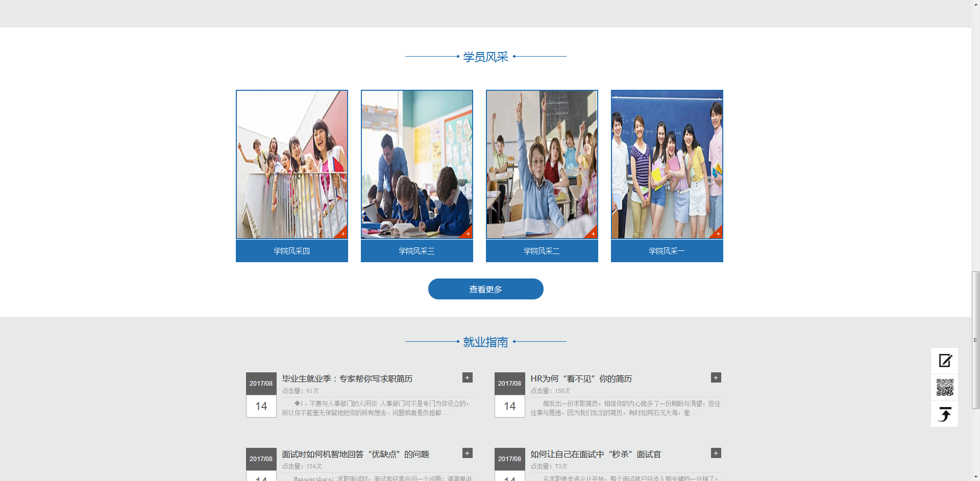980x481 pixels.
Task: Expand plus button beside 毕业生就业季 article
Action: (x=467, y=377)
